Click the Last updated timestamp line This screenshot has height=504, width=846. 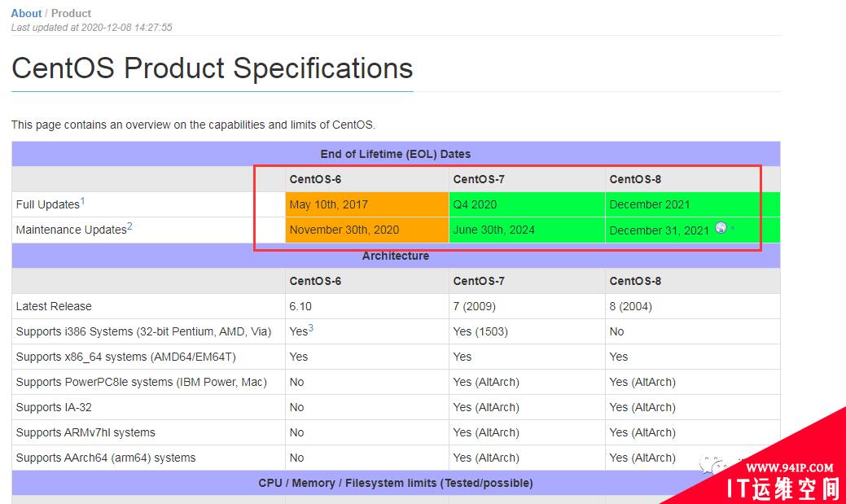pyautogui.click(x=92, y=28)
